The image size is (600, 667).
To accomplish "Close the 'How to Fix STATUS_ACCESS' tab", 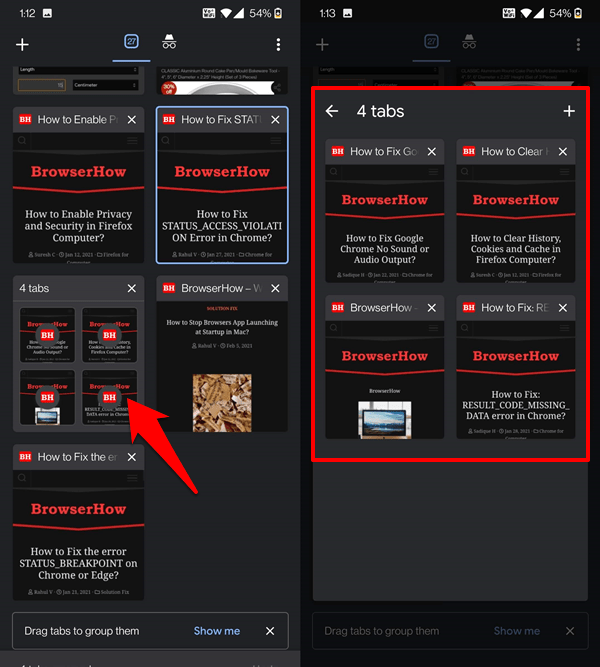I will 275,120.
